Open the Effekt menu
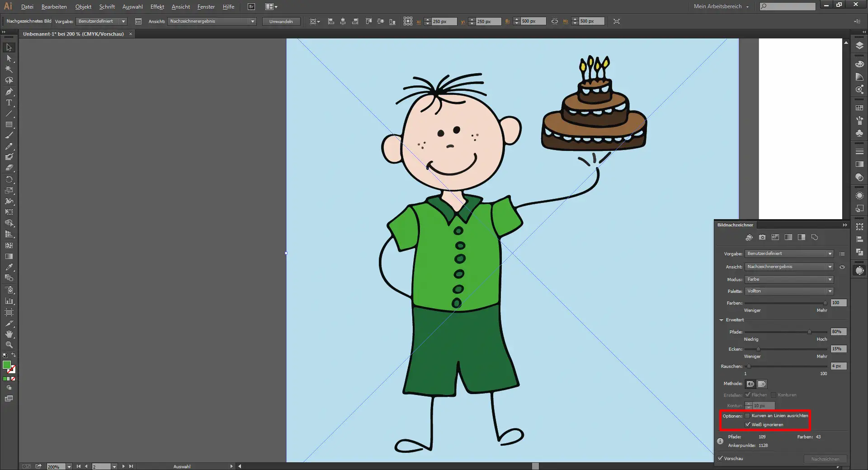Viewport: 868px width, 470px height. tap(157, 7)
